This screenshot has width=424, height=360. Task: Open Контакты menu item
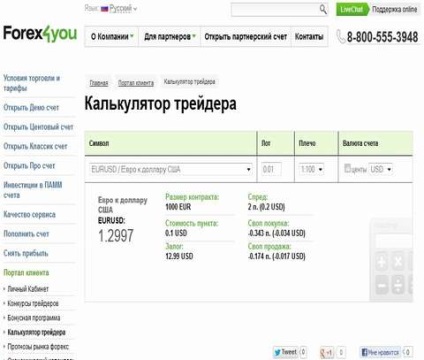(x=309, y=37)
